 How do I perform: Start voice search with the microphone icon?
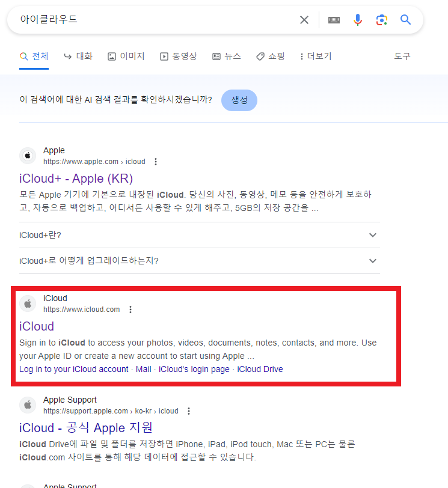click(x=358, y=20)
